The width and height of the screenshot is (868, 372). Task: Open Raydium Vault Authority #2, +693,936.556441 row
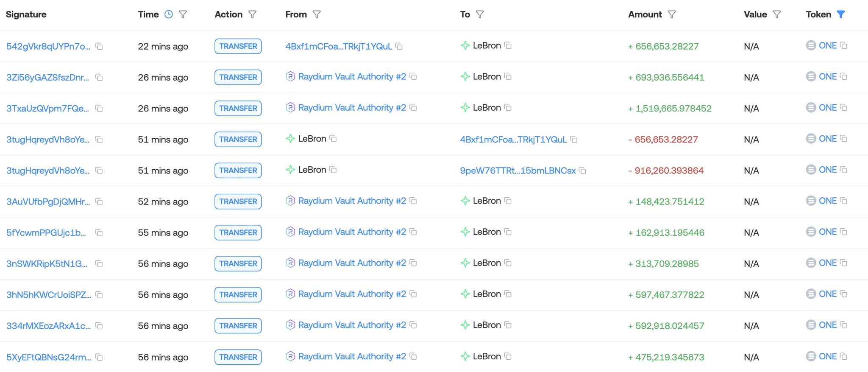(352, 77)
